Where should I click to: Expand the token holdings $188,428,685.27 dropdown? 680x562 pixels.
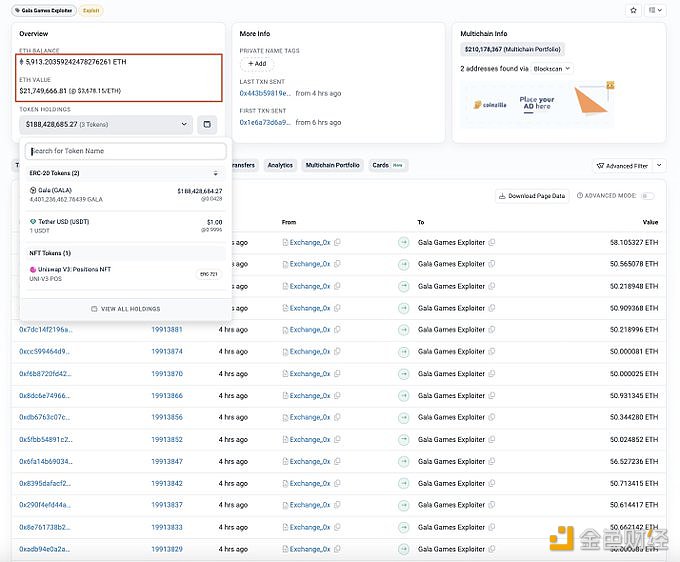click(106, 124)
